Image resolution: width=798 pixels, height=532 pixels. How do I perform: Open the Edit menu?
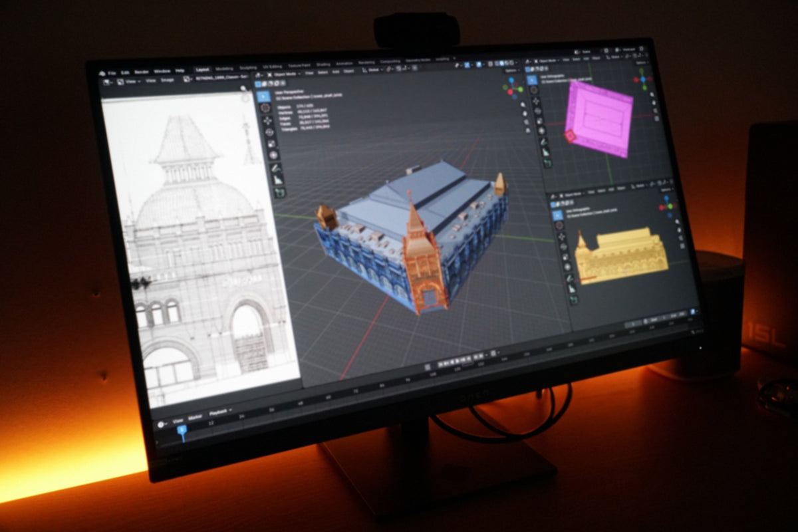click(x=125, y=72)
